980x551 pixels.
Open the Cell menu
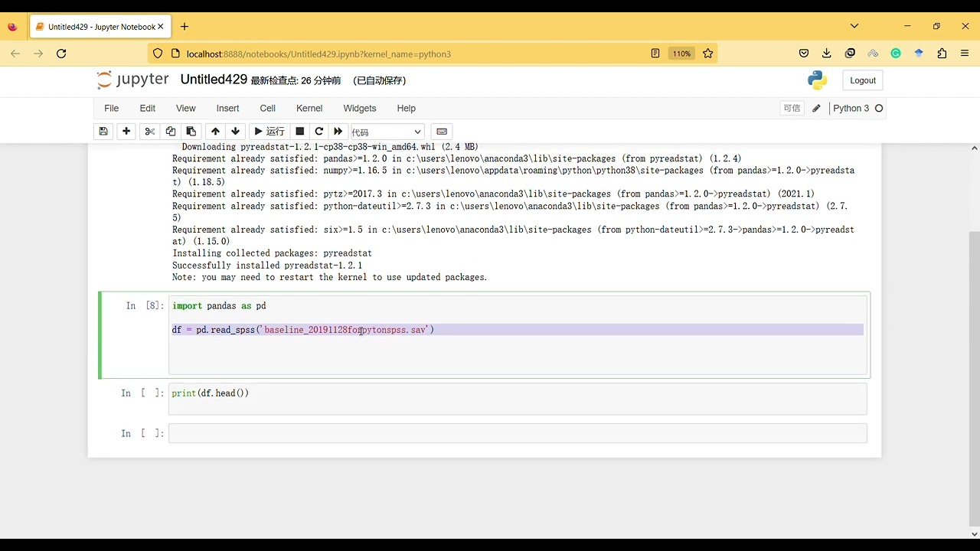[x=267, y=108]
